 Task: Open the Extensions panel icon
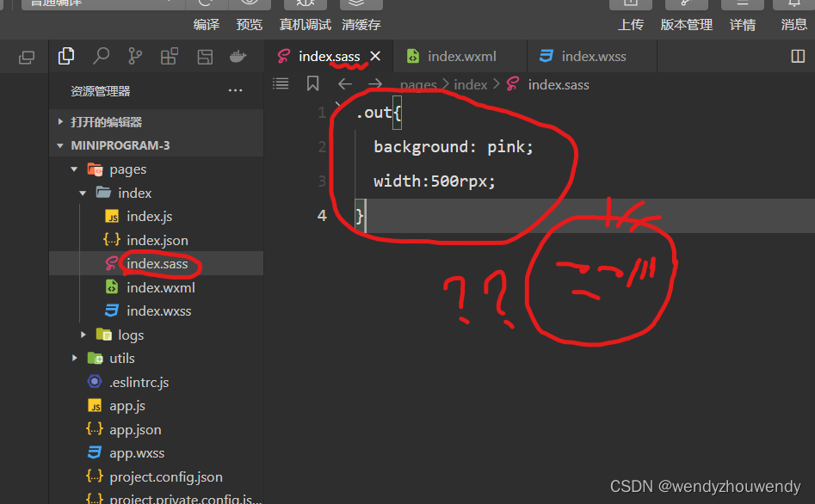(x=169, y=56)
